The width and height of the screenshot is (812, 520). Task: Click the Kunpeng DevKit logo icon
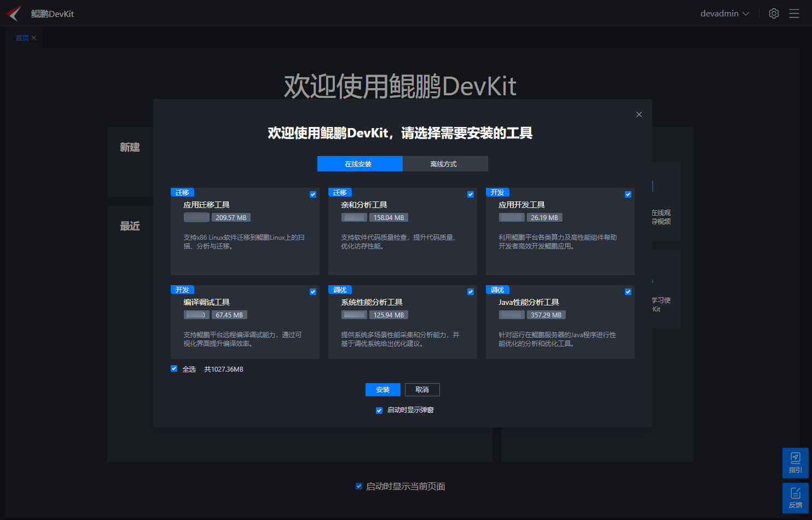(x=14, y=13)
